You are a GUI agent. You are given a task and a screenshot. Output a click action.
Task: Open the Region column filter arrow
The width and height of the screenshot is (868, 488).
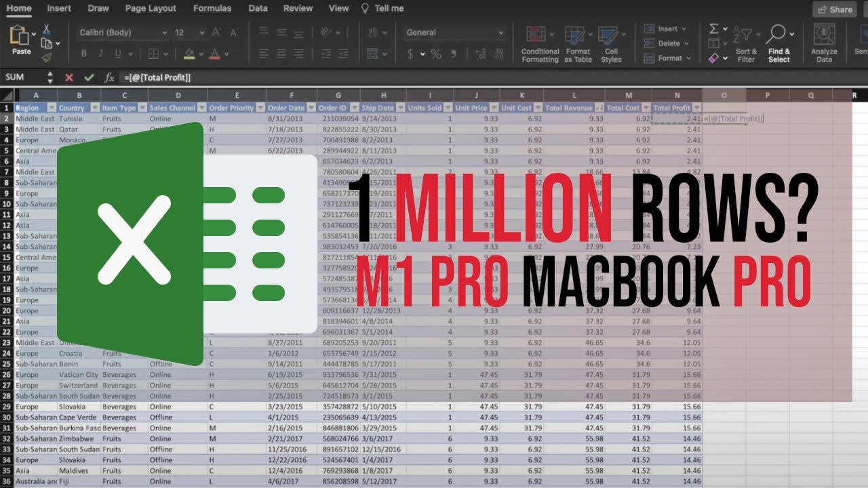(52, 108)
